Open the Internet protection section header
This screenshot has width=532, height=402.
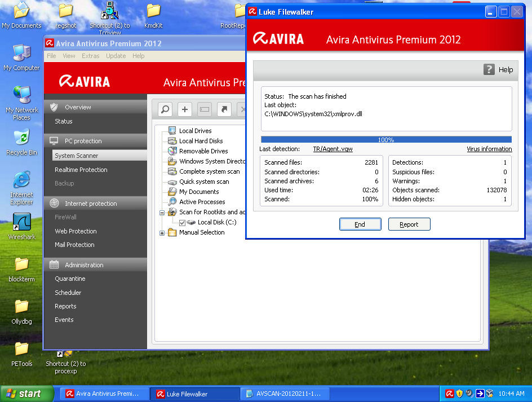[x=95, y=204]
